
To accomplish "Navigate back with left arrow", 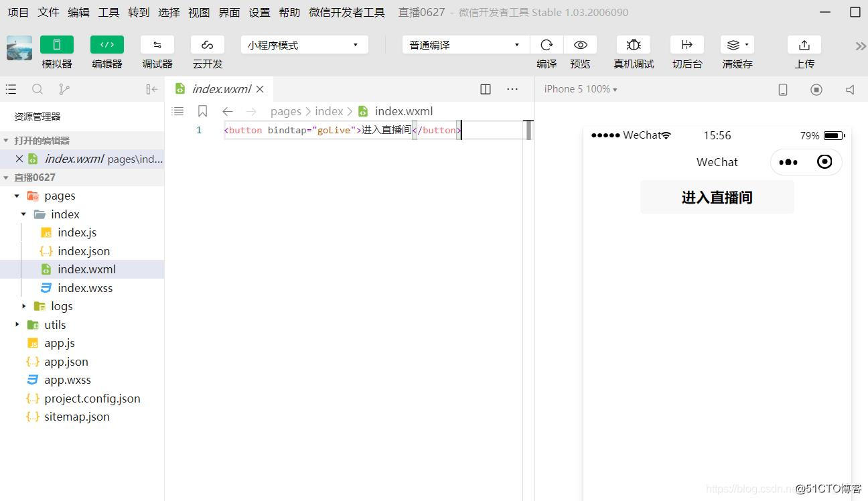I will pos(228,111).
